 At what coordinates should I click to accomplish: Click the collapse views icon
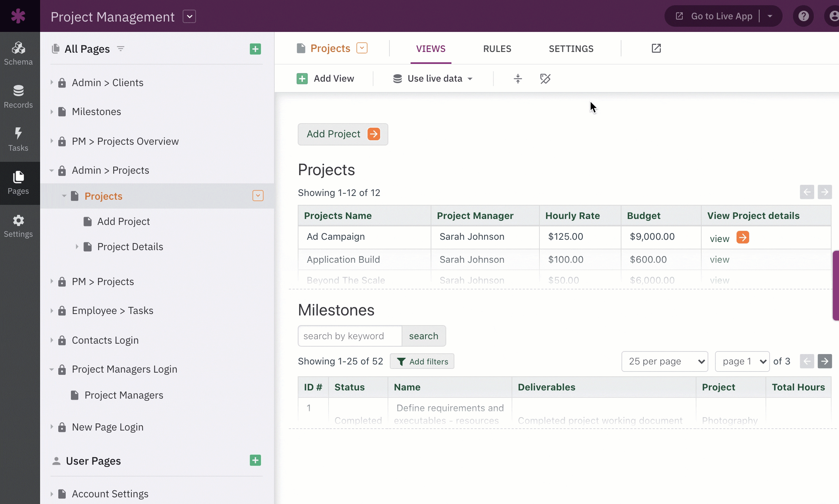tap(518, 78)
